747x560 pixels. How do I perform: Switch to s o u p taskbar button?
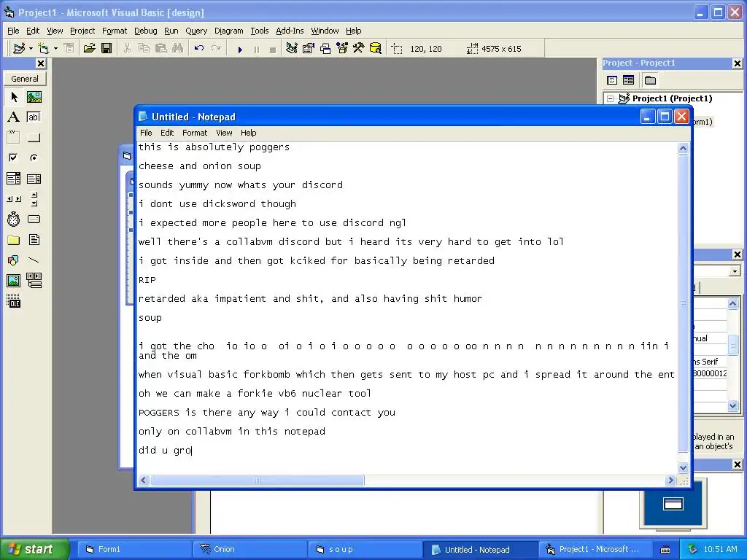coord(365,550)
